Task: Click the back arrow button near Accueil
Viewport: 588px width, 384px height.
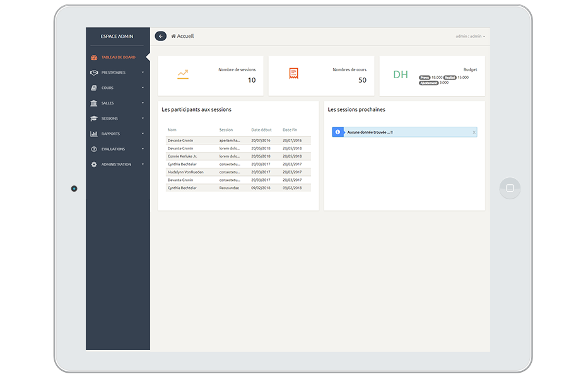Action: tap(160, 36)
